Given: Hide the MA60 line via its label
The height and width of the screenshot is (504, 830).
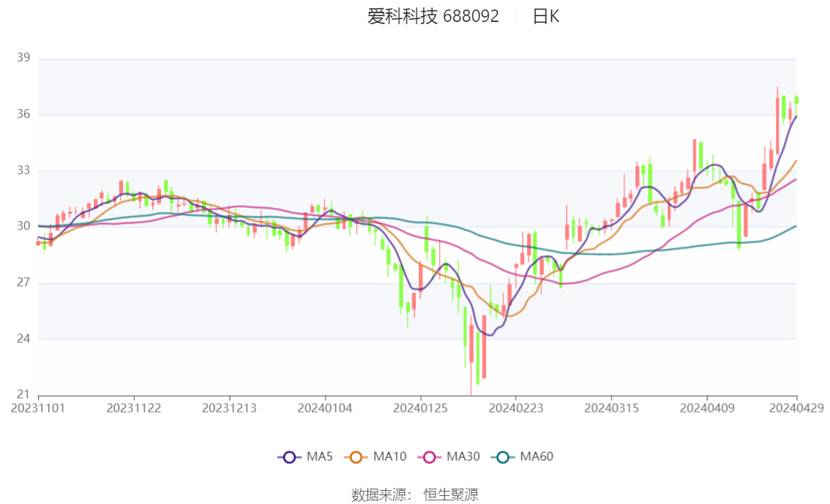Looking at the screenshot, I should tap(536, 456).
